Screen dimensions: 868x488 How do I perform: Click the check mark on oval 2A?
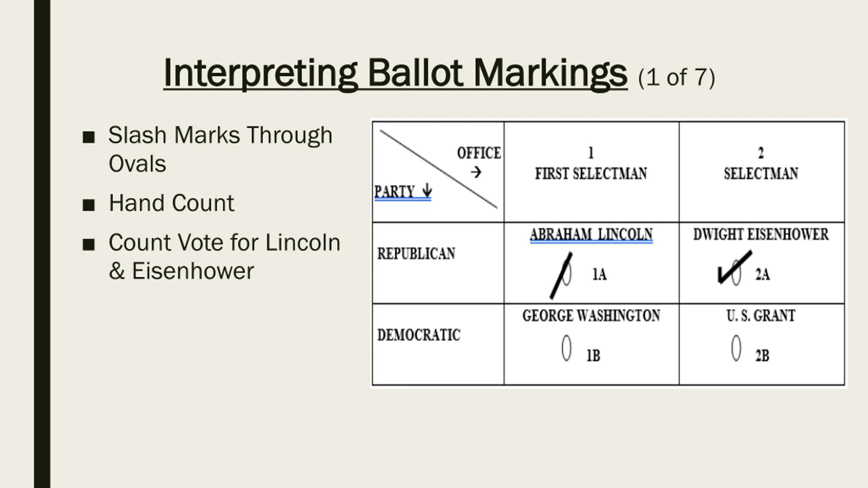coord(734,268)
